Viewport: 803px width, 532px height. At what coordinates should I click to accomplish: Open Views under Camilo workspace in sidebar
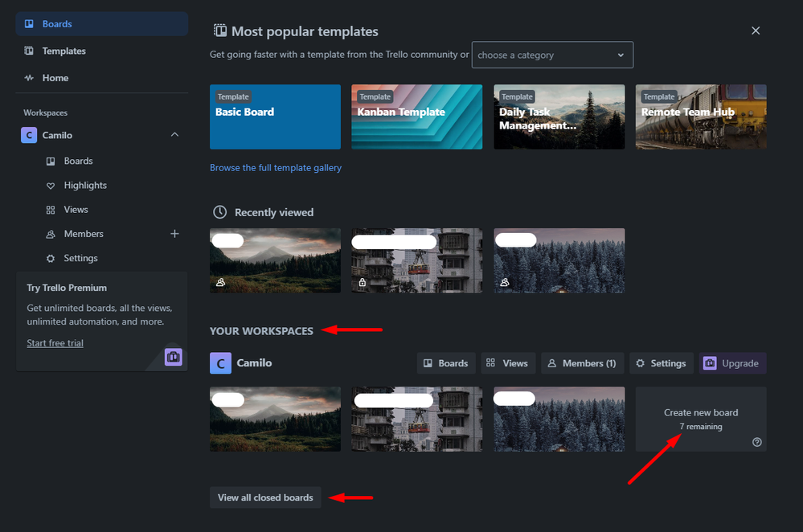76,210
